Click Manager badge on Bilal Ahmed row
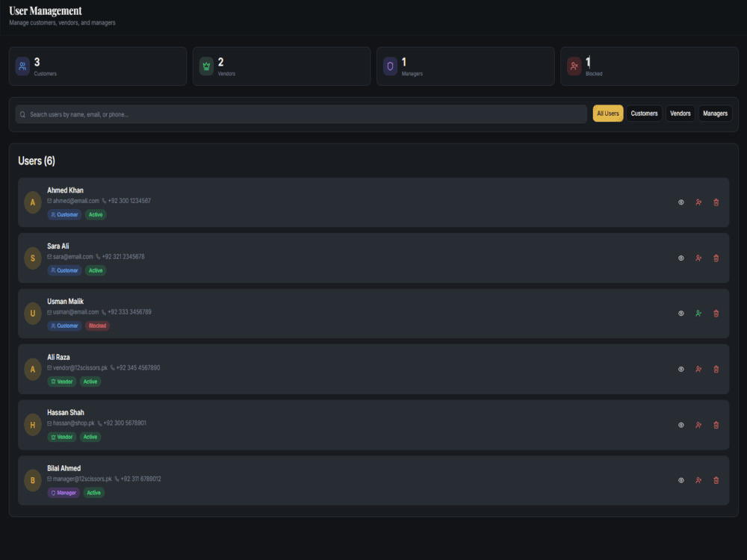 [x=63, y=493]
